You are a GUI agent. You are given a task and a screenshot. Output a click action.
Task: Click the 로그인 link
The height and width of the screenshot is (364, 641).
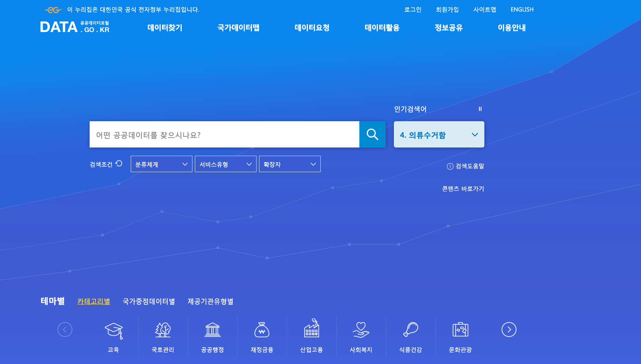coord(413,9)
